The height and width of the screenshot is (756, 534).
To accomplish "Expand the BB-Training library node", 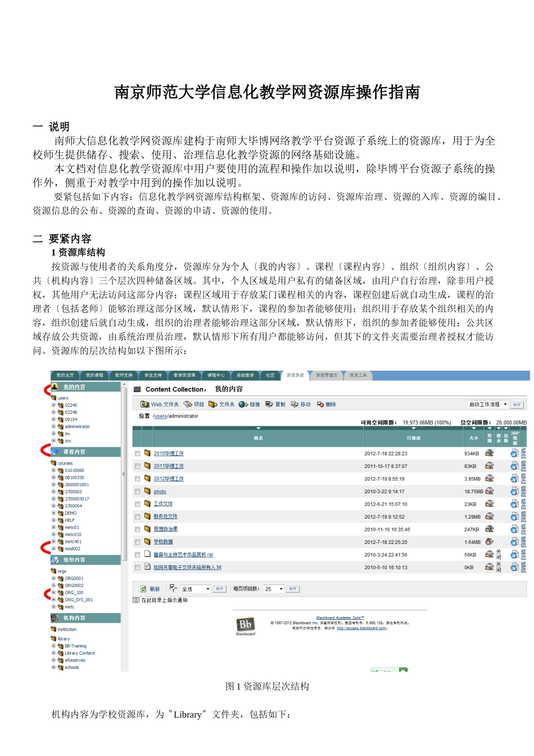I will pos(53,646).
